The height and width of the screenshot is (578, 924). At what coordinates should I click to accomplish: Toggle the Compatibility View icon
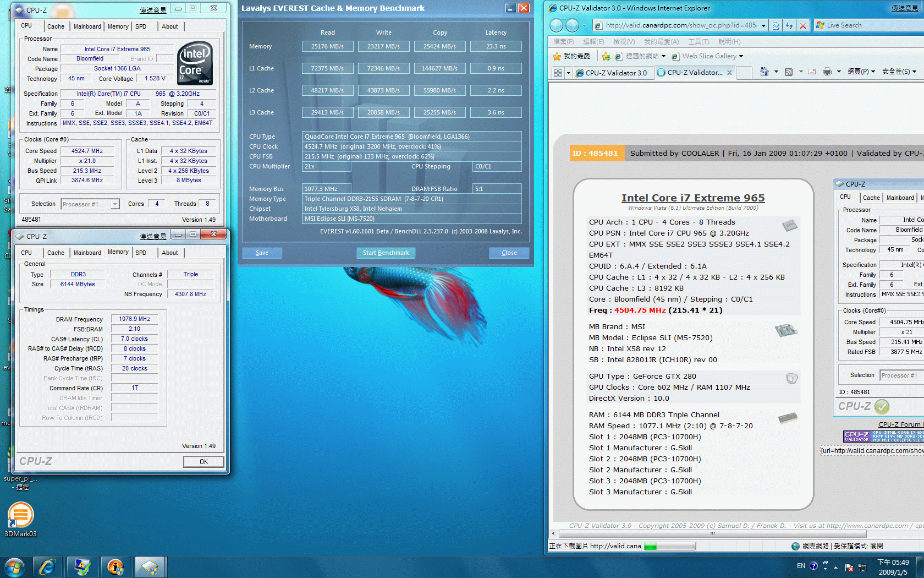click(776, 25)
